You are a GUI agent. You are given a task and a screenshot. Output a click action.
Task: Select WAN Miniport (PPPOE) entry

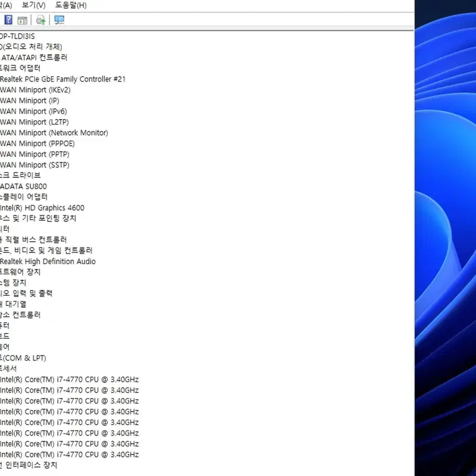tap(37, 143)
